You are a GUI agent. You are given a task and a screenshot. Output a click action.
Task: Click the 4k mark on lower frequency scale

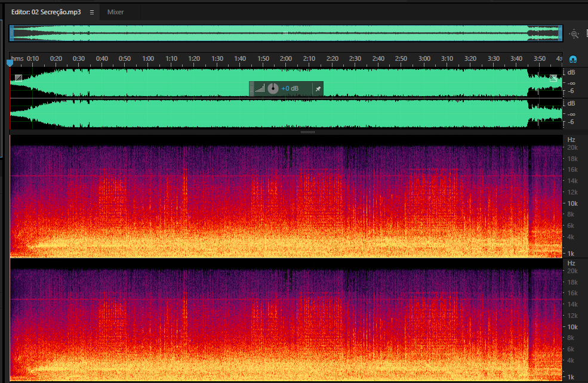pos(571,360)
